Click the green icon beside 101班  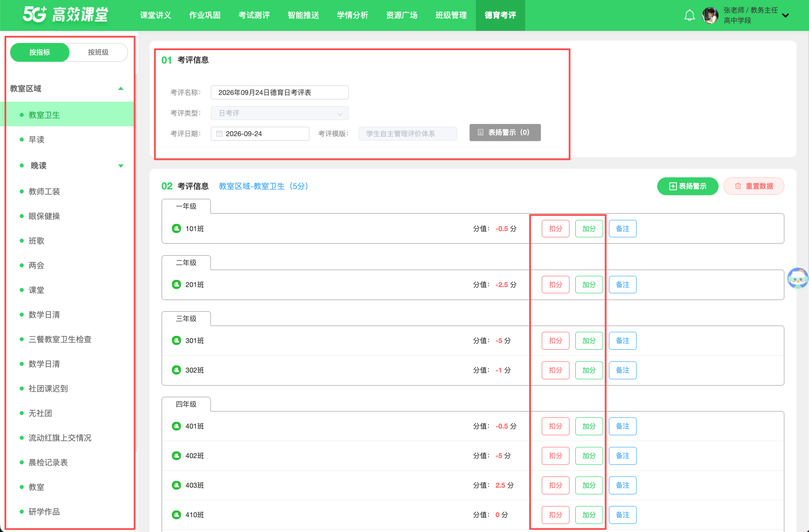(x=176, y=228)
